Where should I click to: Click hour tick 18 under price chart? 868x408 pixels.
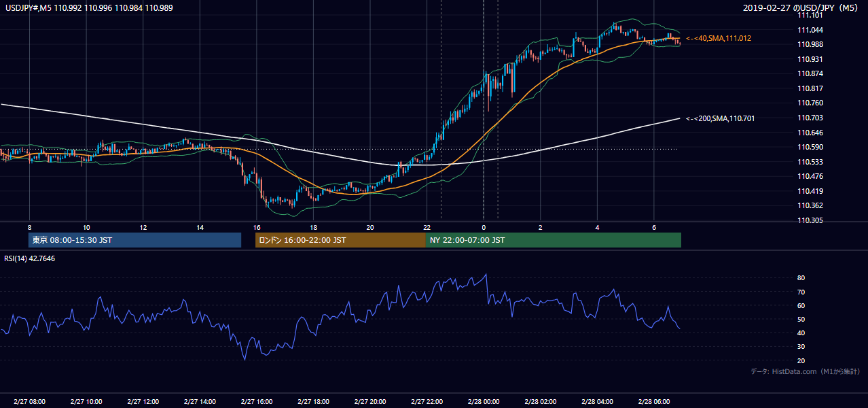313,227
